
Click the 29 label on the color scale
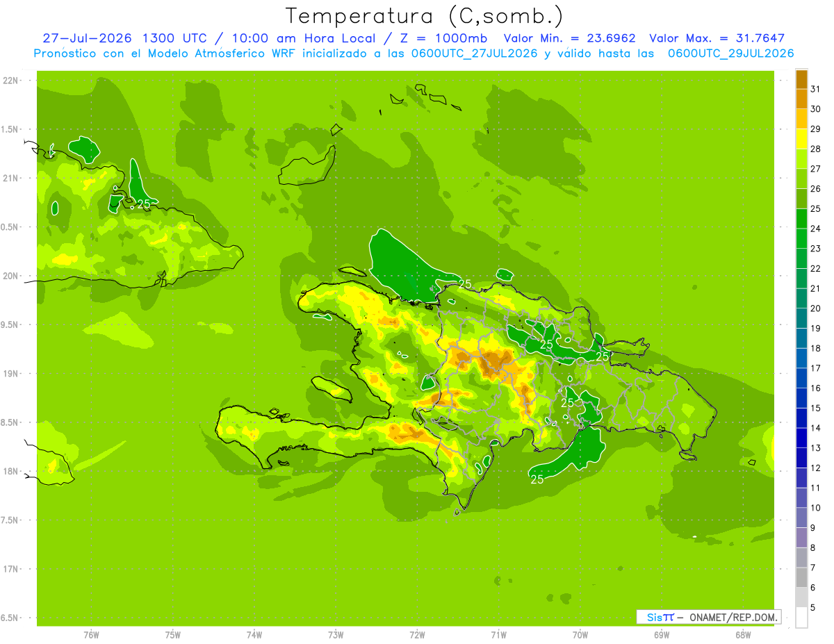(x=816, y=129)
